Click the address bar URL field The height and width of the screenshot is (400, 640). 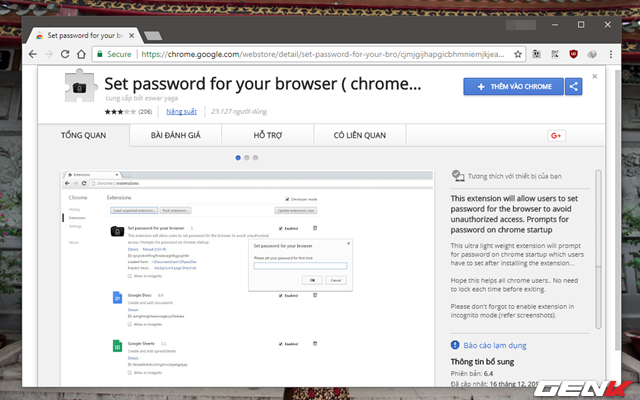[322, 54]
